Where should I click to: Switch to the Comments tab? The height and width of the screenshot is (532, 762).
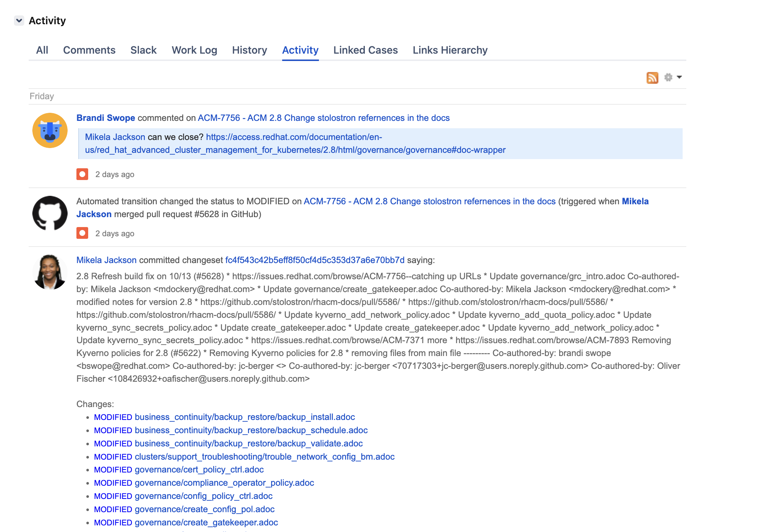89,50
